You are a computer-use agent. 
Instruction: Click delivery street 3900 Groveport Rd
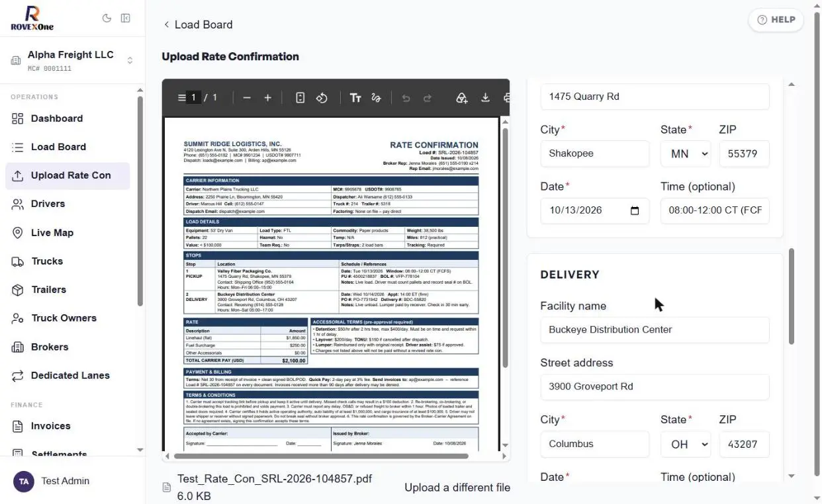[655, 386]
